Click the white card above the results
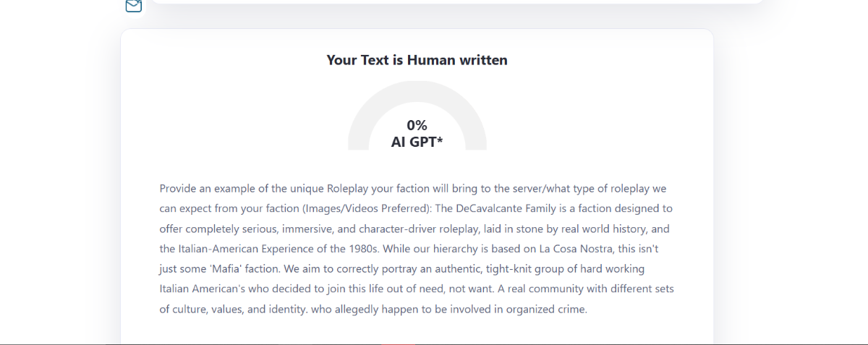Image resolution: width=868 pixels, height=345 pixels. (x=457, y=2)
